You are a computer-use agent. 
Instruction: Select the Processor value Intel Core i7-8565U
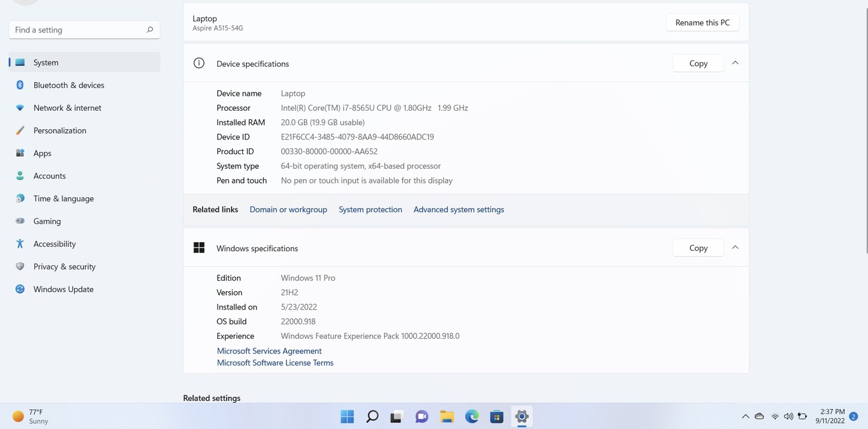pyautogui.click(x=374, y=108)
